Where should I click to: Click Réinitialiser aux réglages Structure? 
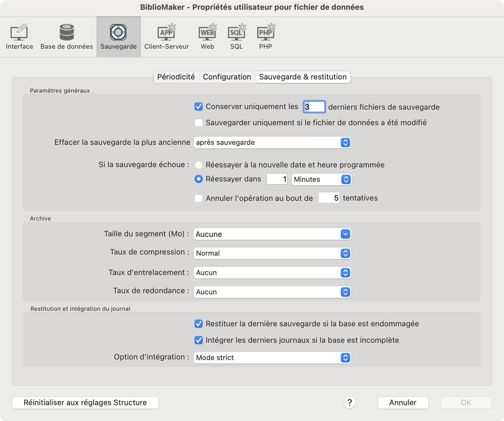point(86,403)
